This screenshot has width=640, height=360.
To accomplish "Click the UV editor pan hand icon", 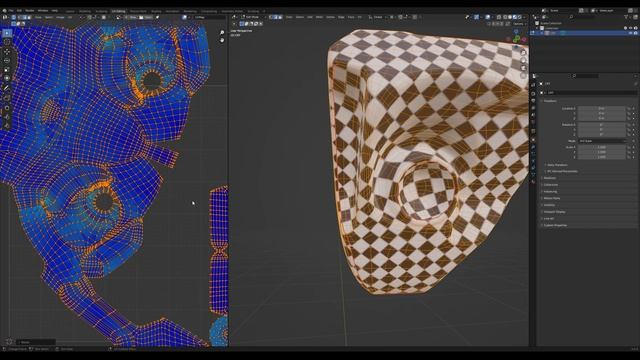I will [222, 40].
